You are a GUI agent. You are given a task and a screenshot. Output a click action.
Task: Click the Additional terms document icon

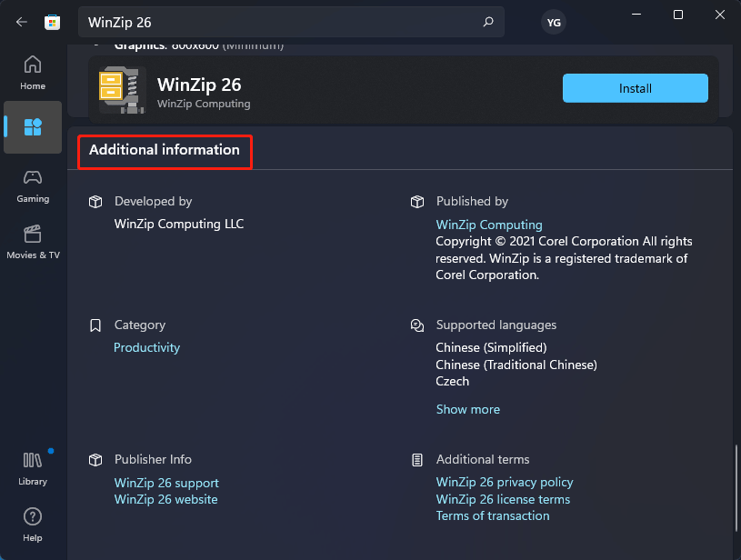pyautogui.click(x=417, y=460)
